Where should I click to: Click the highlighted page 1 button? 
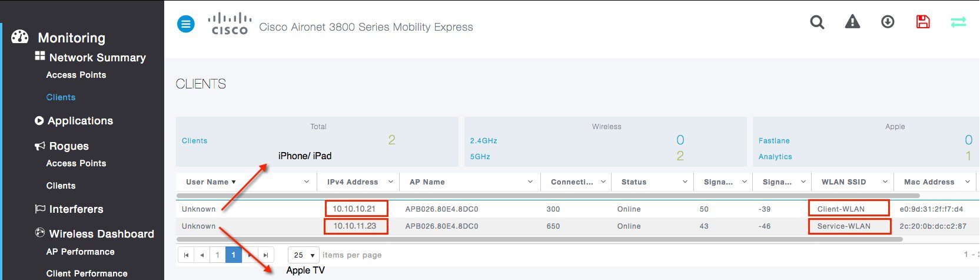(234, 255)
